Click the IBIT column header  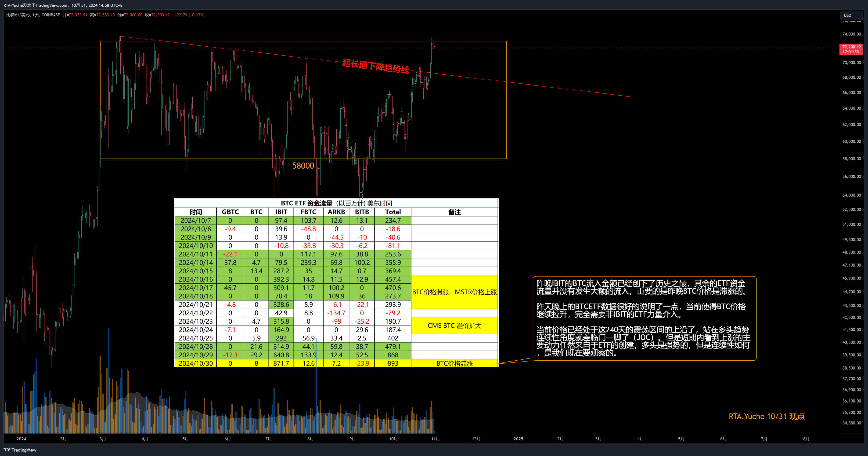281,212
